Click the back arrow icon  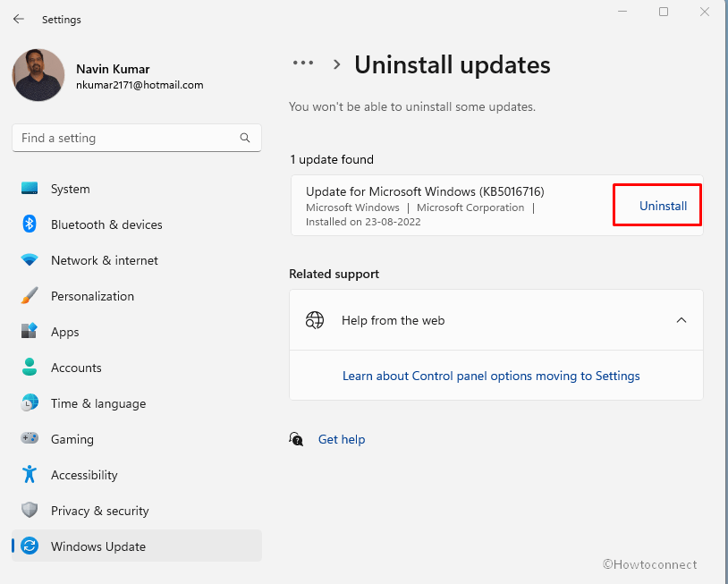pyautogui.click(x=19, y=19)
